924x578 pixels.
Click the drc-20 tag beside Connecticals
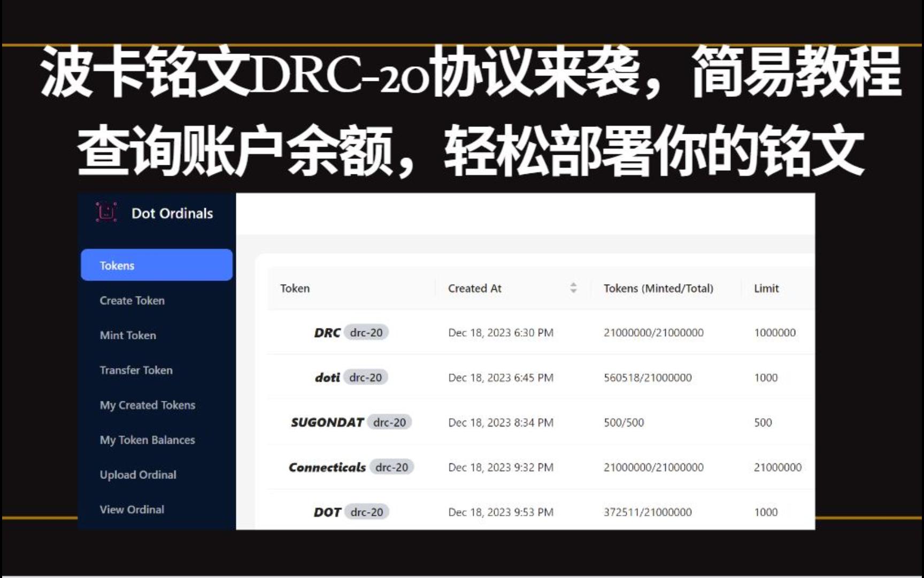[x=391, y=467]
